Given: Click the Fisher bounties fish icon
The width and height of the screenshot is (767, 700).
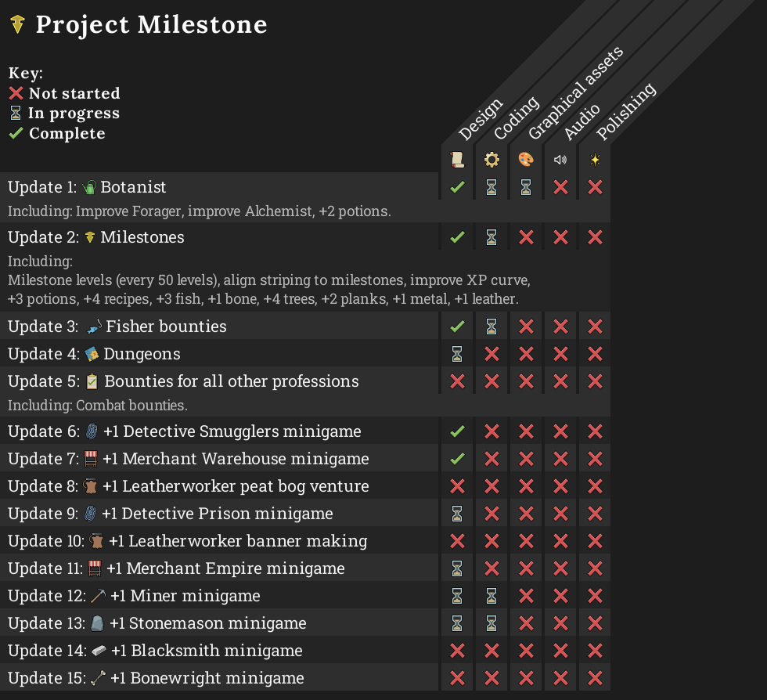Looking at the screenshot, I should point(94,327).
